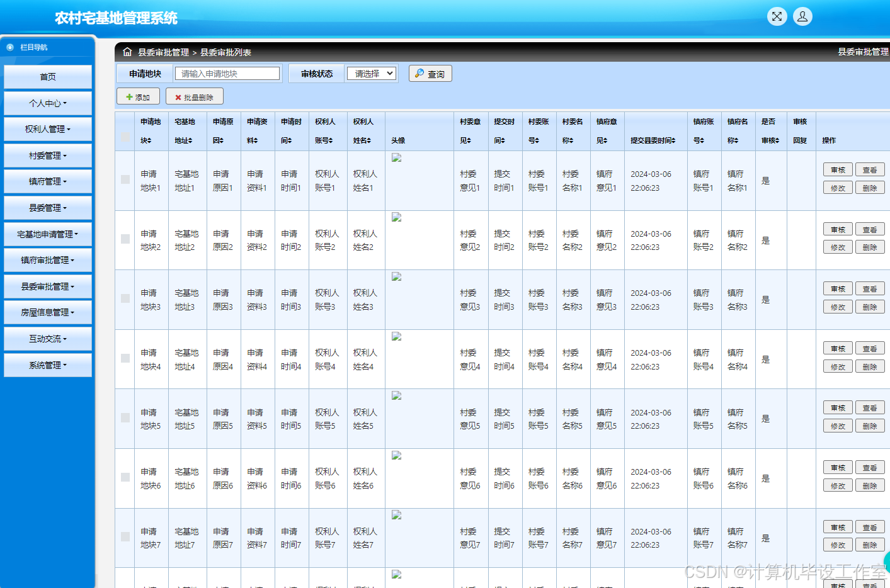The width and height of the screenshot is (890, 588).
Task: Click the 镇府名称5 cell
Action: coord(738,419)
